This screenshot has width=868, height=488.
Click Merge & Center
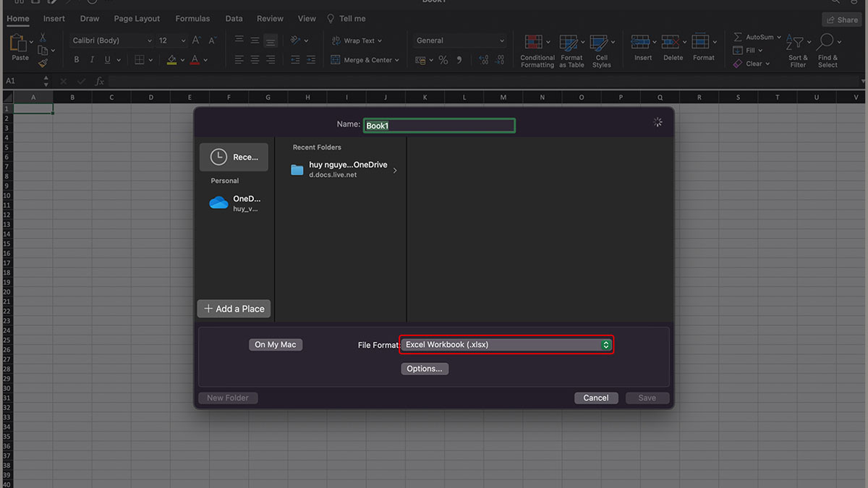(365, 60)
